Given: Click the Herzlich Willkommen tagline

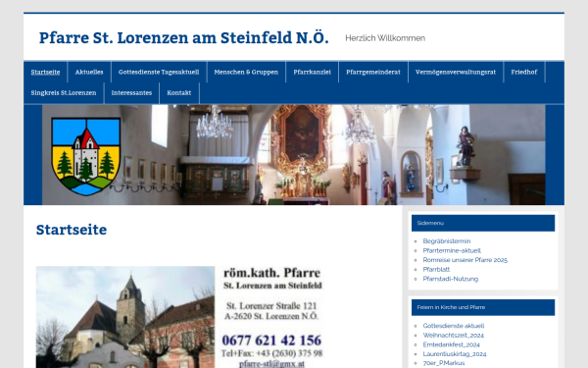Looking at the screenshot, I should (x=385, y=38).
